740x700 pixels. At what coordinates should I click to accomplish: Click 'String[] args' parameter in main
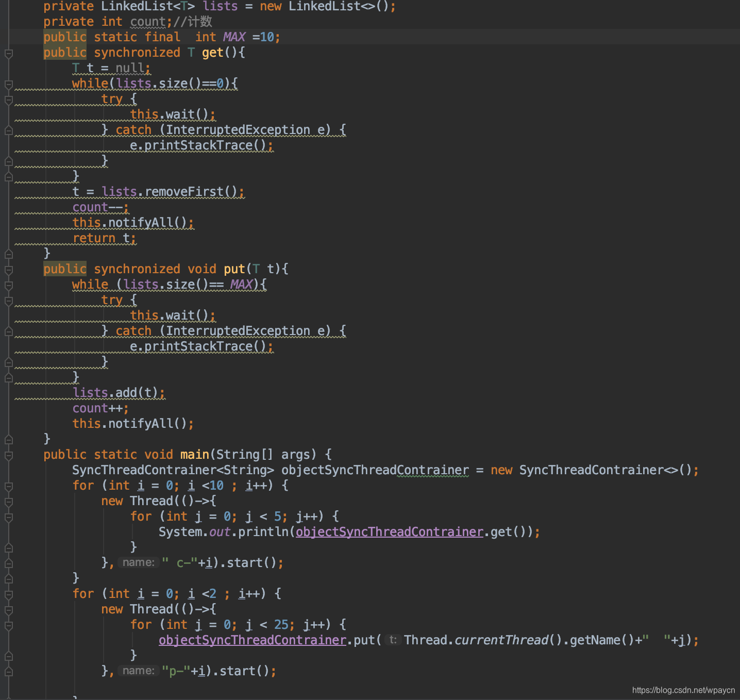[263, 455]
